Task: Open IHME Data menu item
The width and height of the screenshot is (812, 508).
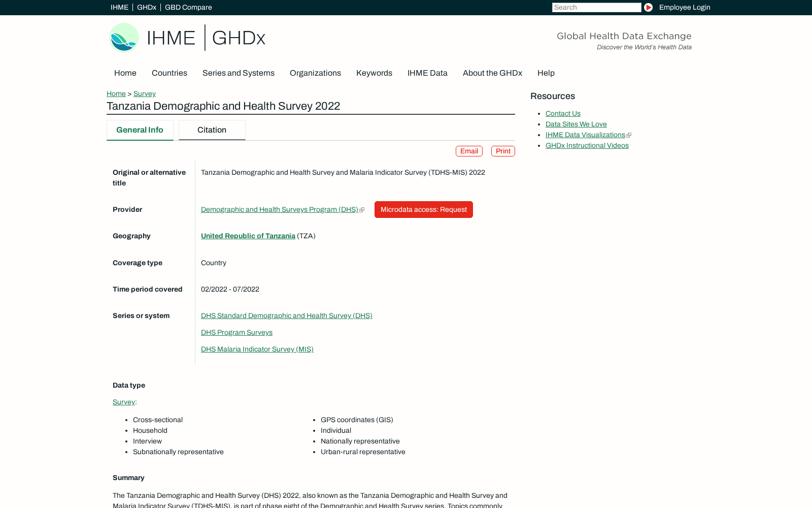Action: click(x=427, y=73)
